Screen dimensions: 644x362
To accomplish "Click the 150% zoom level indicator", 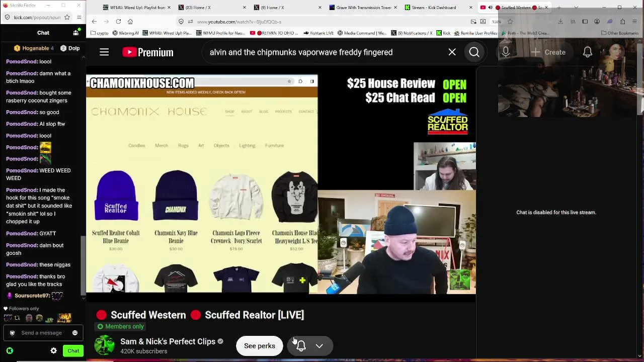I will 497,22.
